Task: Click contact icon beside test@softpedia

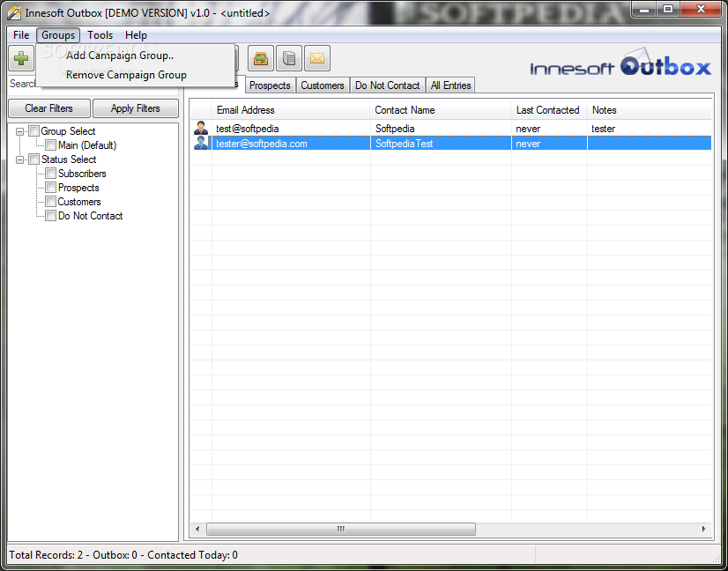Action: 201,128
